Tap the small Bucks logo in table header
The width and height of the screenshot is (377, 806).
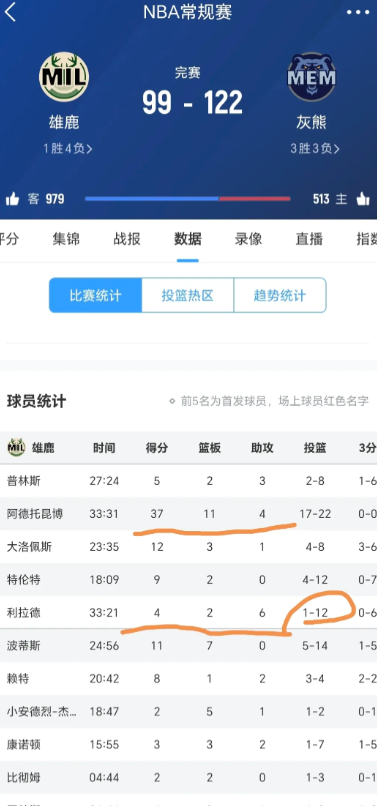coord(16,447)
